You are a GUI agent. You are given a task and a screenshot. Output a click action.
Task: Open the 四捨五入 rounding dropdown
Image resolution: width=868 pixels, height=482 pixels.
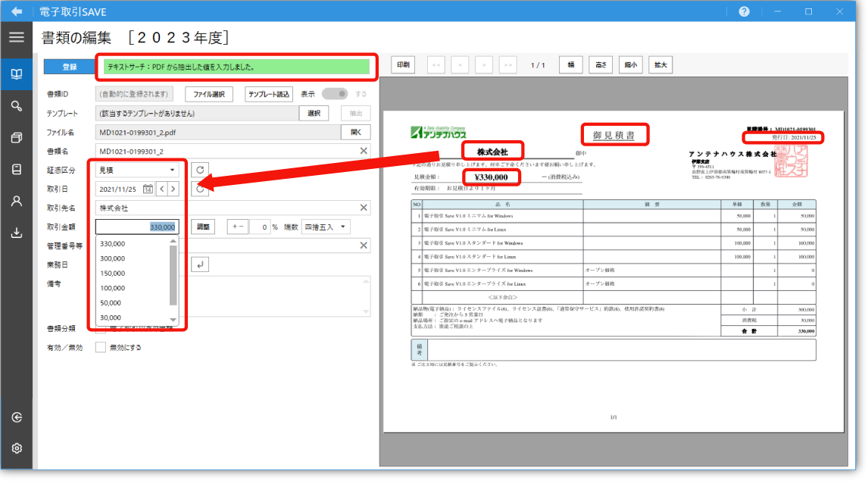click(x=326, y=227)
